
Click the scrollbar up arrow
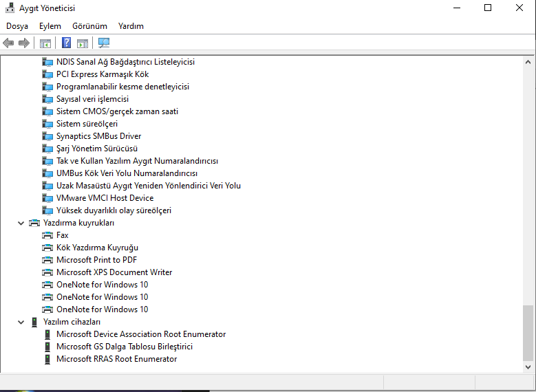coord(528,62)
